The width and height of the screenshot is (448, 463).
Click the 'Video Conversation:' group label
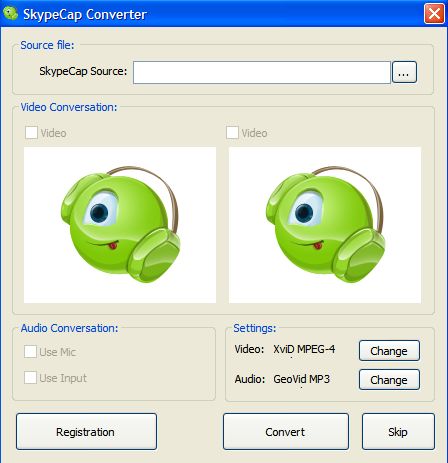point(69,107)
